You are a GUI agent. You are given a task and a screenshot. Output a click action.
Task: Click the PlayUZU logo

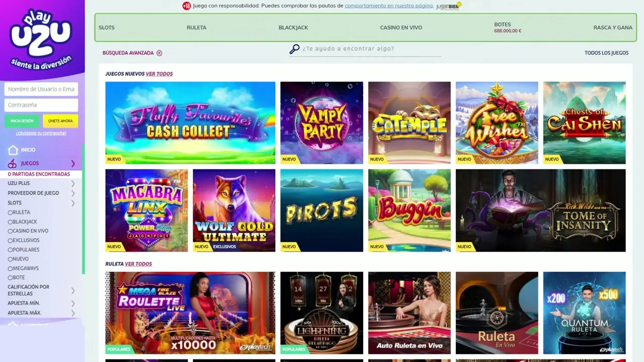point(41,39)
